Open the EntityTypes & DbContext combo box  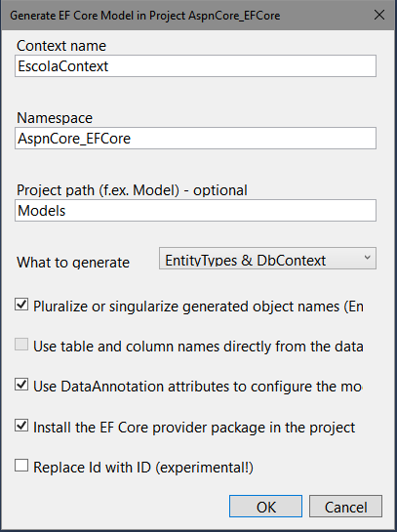pyautogui.click(x=267, y=259)
